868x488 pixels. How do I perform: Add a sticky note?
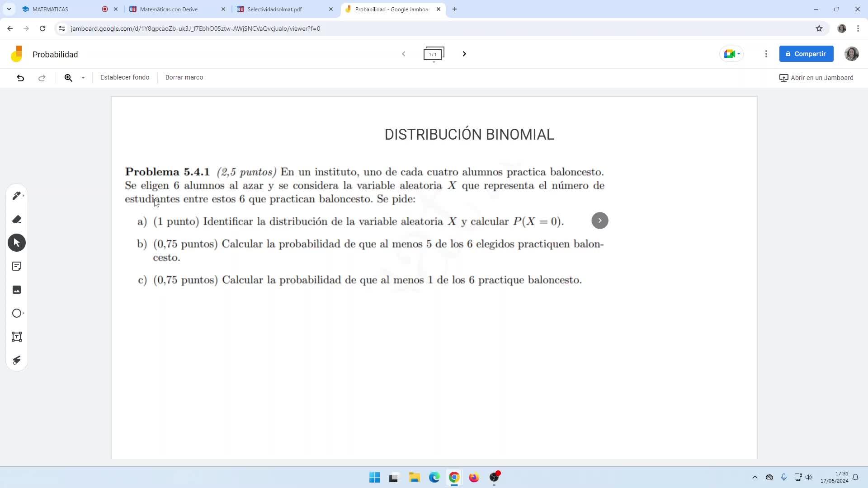coord(17,266)
